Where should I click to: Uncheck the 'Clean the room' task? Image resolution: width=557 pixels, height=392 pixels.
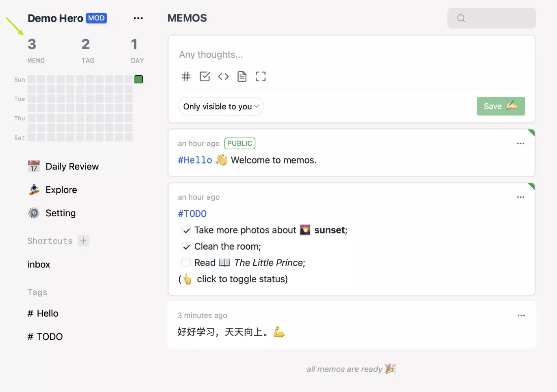pos(186,247)
